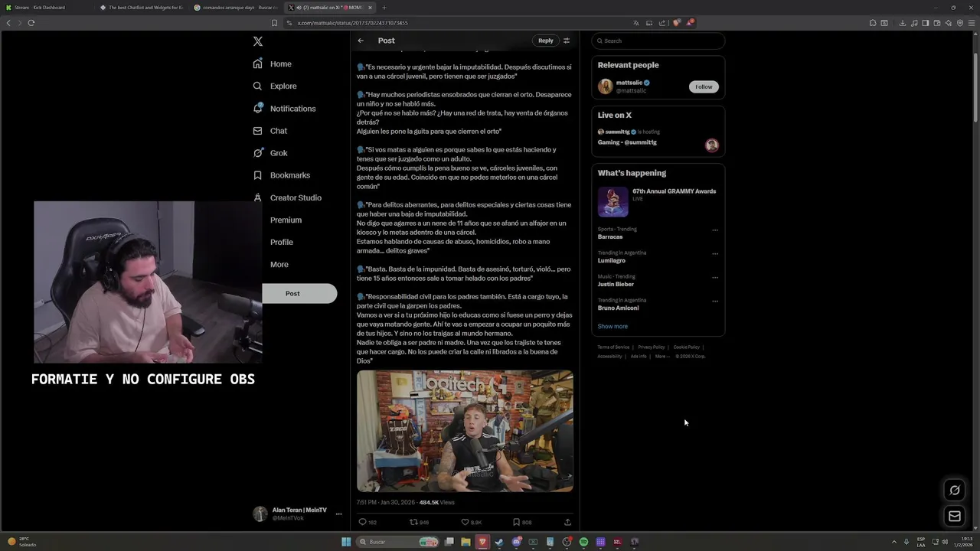Open Steam from the taskbar
980x551 pixels.
(499, 542)
